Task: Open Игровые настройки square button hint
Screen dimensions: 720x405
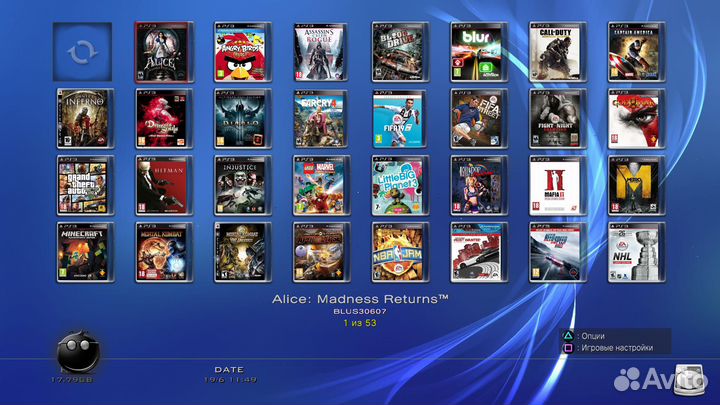Action: [x=610, y=348]
